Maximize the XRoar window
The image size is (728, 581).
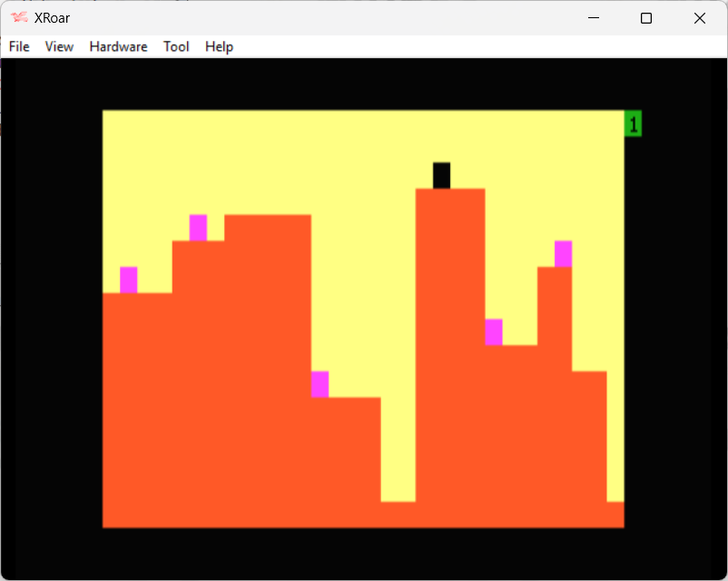click(x=646, y=17)
